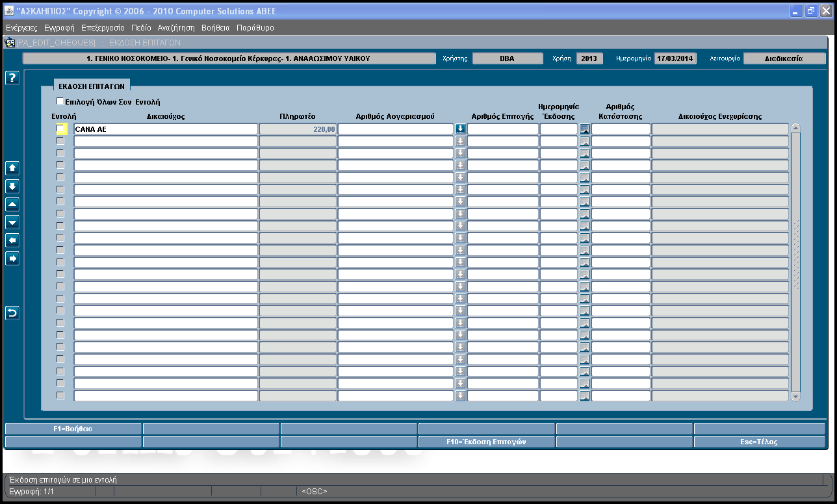
Task: Click the PA_EDIT_CHEQUES form window icon
Action: click(x=10, y=42)
